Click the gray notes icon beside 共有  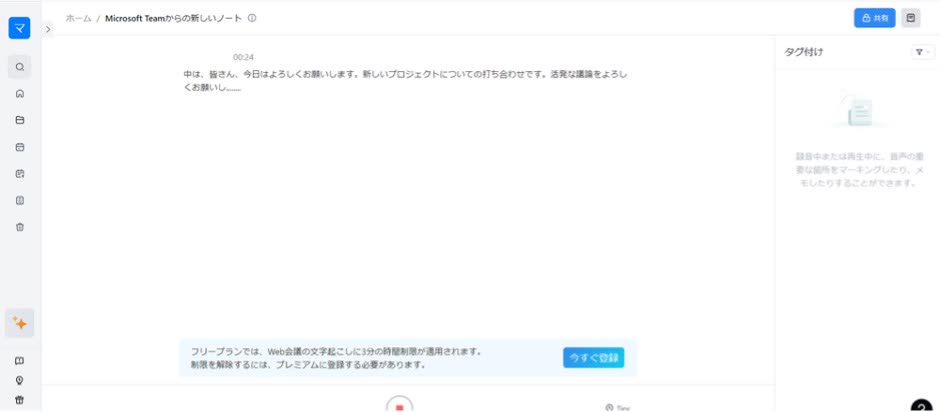pyautogui.click(x=911, y=18)
